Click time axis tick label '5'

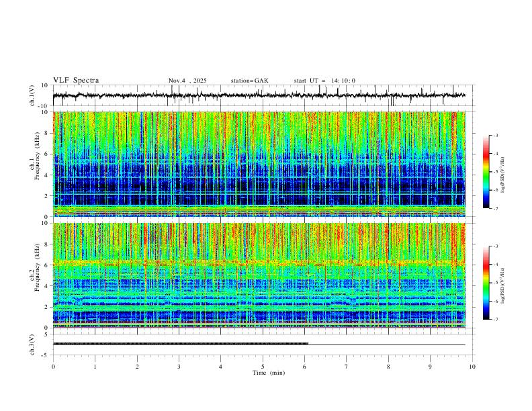point(263,367)
